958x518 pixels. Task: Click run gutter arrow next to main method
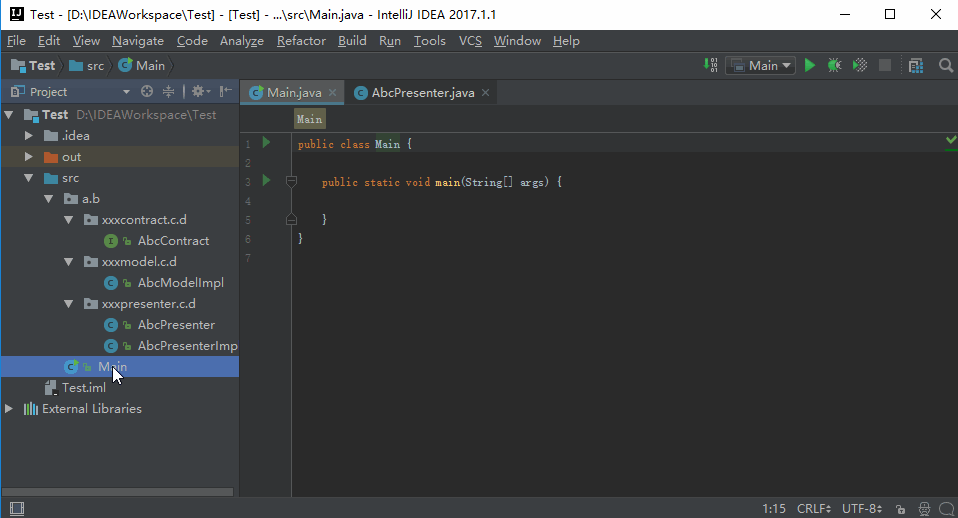pos(266,180)
